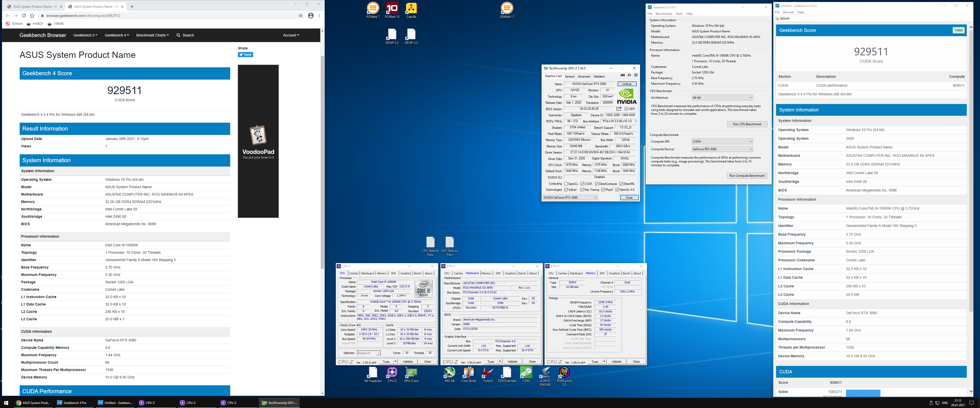Screen dimensions: 980x408
Task: Bookmark this page with the star icon
Action: tap(301, 16)
